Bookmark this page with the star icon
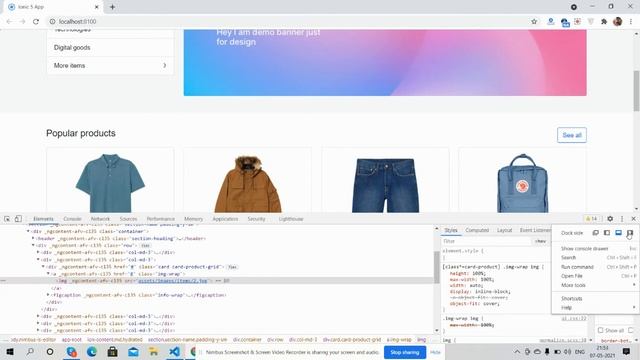 click(x=534, y=22)
